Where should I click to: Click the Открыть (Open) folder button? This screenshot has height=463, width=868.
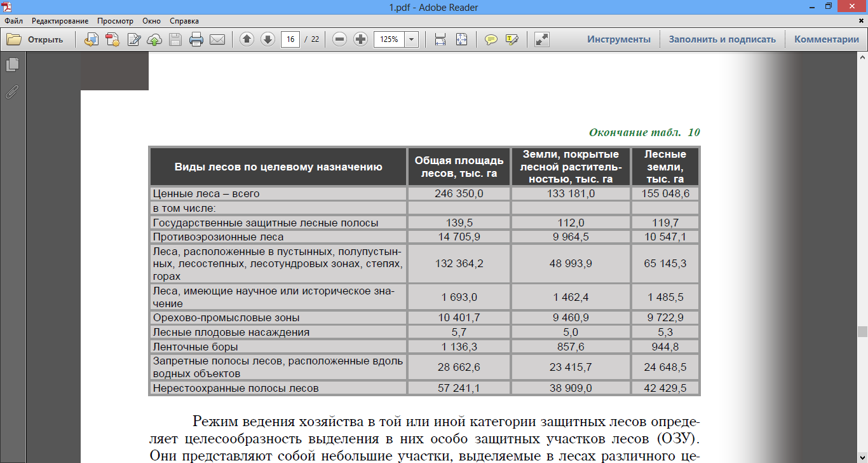point(35,39)
